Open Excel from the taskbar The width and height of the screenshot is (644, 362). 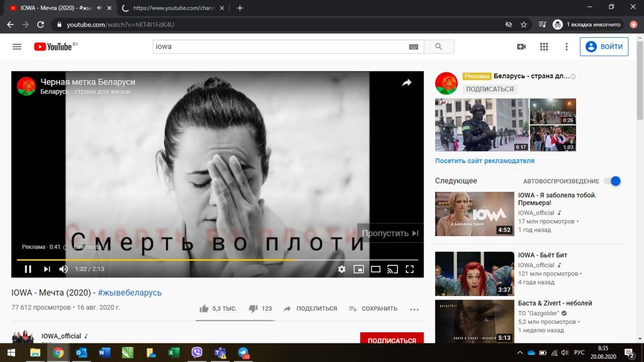174,352
